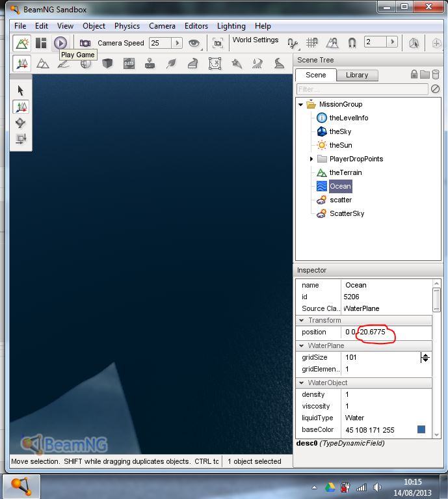This screenshot has height=499, width=448.
Task: Toggle the Scene Tree lock icon
Action: coord(414,74)
